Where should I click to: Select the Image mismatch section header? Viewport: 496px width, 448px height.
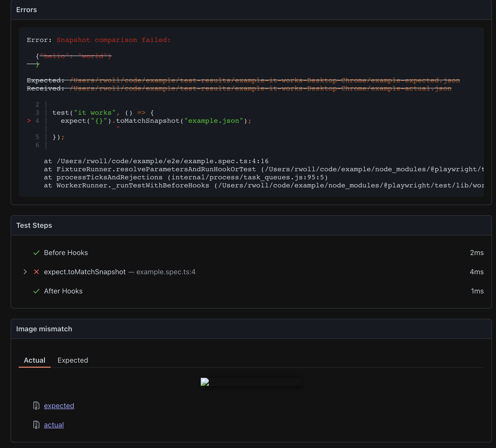click(x=44, y=329)
